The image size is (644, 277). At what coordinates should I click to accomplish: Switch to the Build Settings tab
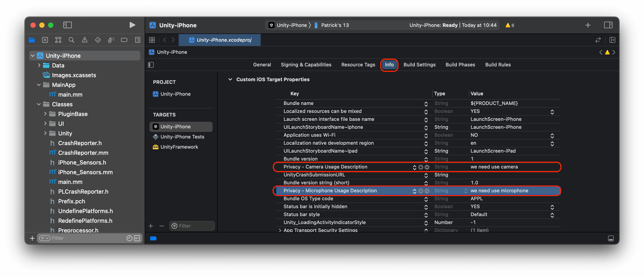tap(419, 65)
